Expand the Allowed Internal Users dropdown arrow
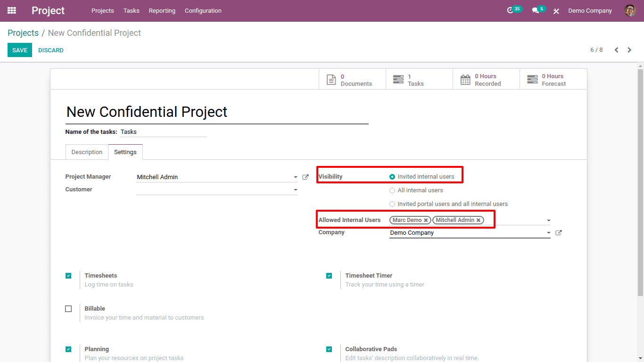The height and width of the screenshot is (362, 644). click(x=549, y=220)
